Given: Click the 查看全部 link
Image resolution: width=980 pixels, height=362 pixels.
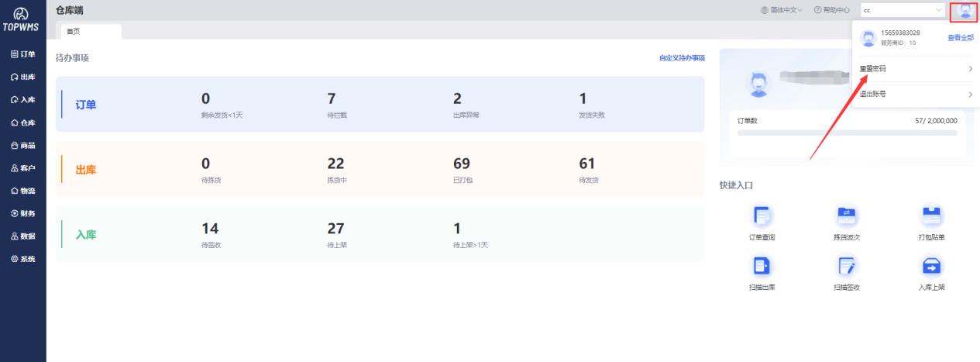Looking at the screenshot, I should [961, 38].
